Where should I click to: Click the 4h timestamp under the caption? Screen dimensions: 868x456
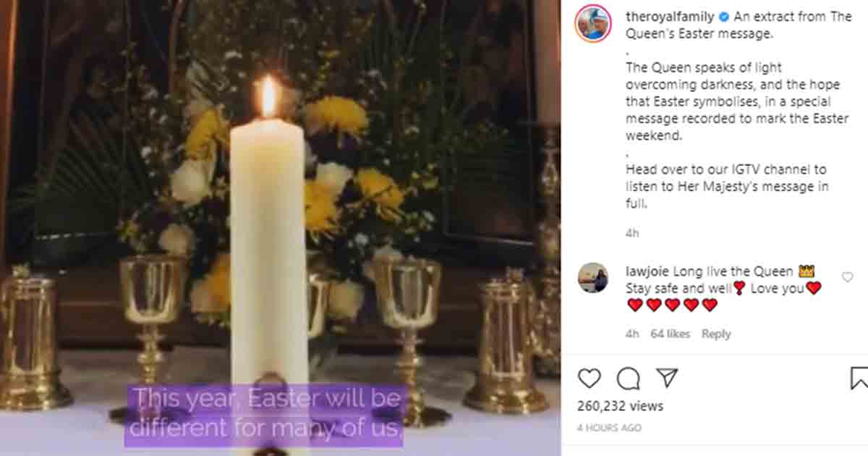(632, 233)
